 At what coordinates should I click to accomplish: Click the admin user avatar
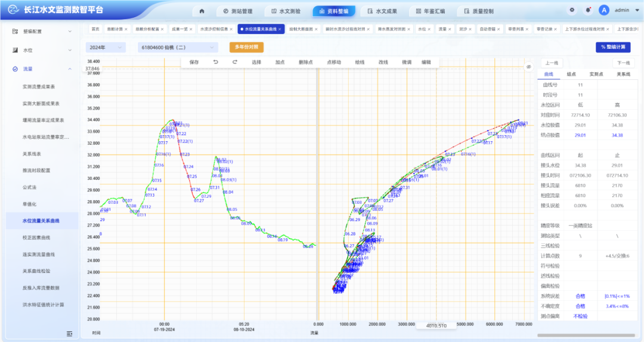click(x=604, y=10)
